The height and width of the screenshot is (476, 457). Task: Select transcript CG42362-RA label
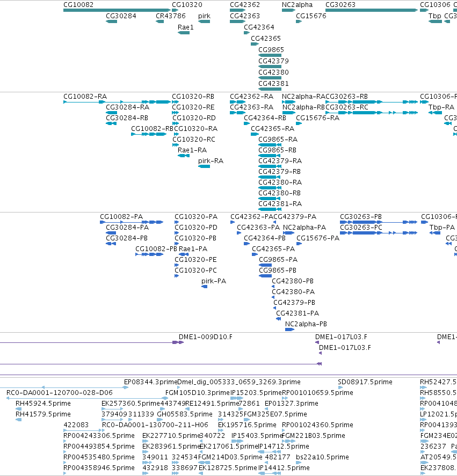[252, 97]
